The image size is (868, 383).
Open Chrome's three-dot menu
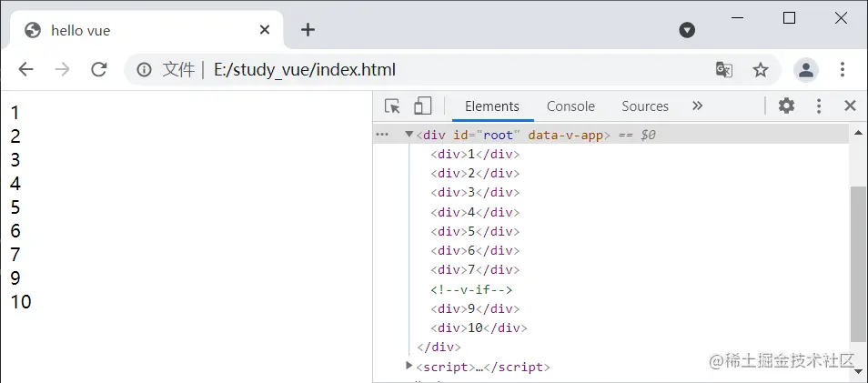point(842,70)
